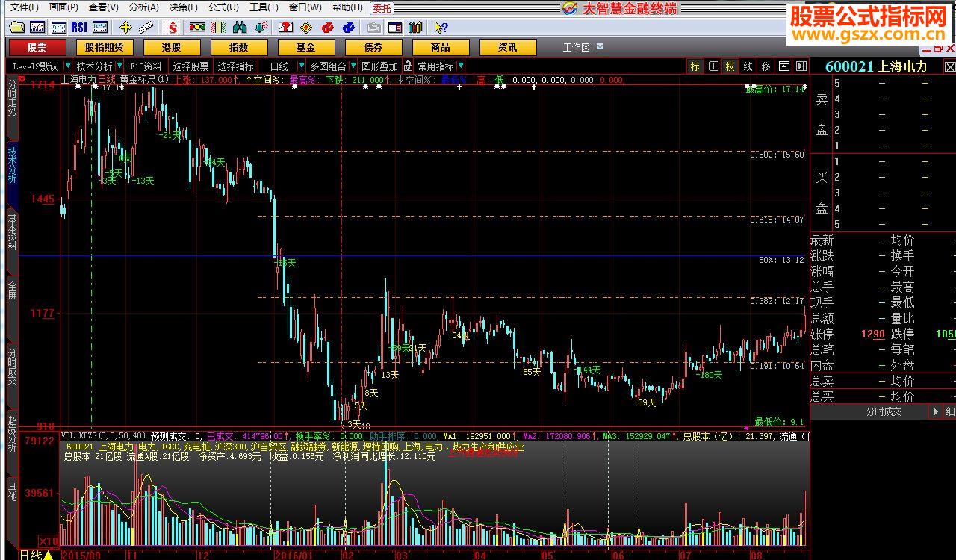The width and height of the screenshot is (956, 560).
Task: Click the 图形叠加 overlay button
Action: click(x=380, y=66)
